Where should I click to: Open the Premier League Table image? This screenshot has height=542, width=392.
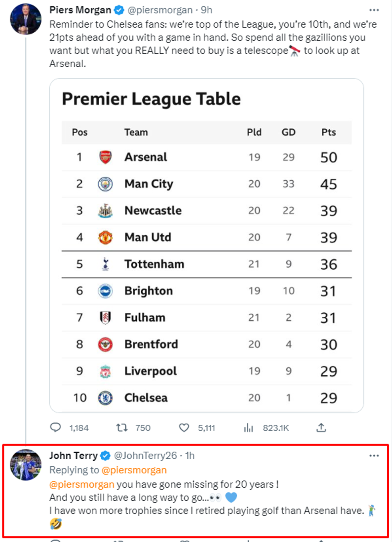click(x=206, y=245)
